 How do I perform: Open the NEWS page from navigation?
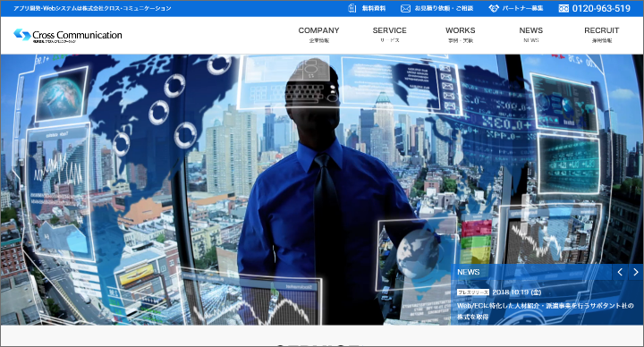pos(531,35)
